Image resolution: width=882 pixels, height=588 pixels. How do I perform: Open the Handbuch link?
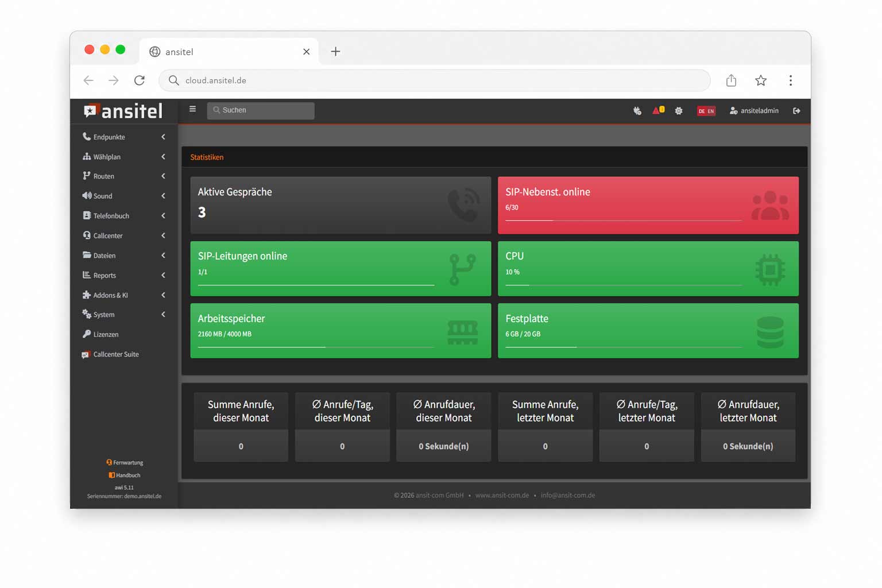(x=125, y=475)
